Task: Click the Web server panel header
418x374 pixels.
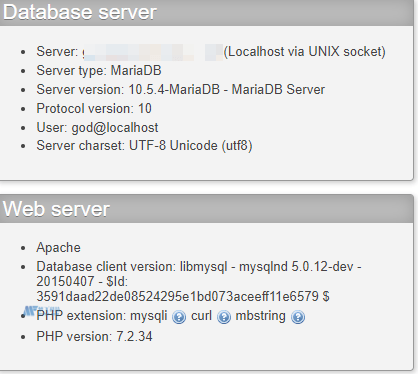Action: point(207,209)
